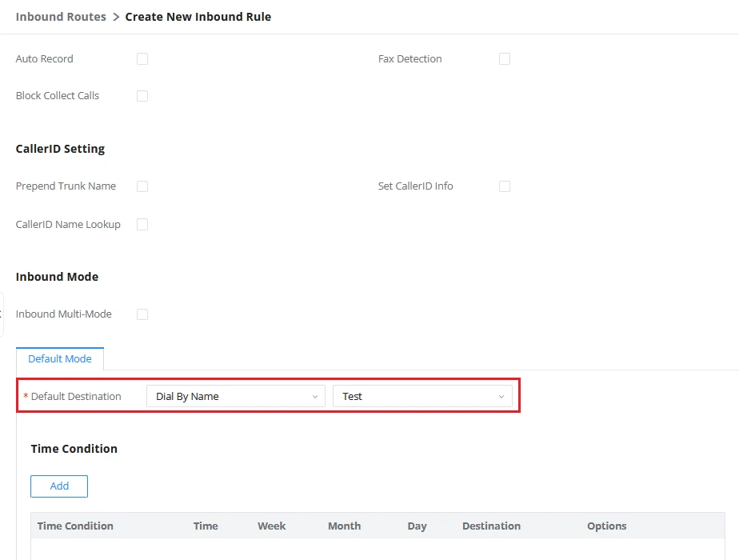The image size is (739, 560).
Task: Toggle the Set CallerID Info checkbox
Action: (505, 186)
